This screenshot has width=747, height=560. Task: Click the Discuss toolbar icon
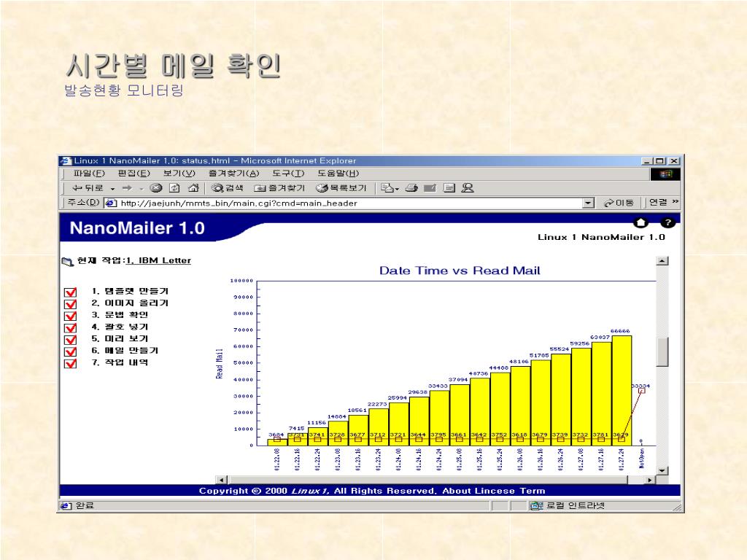[x=449, y=188]
